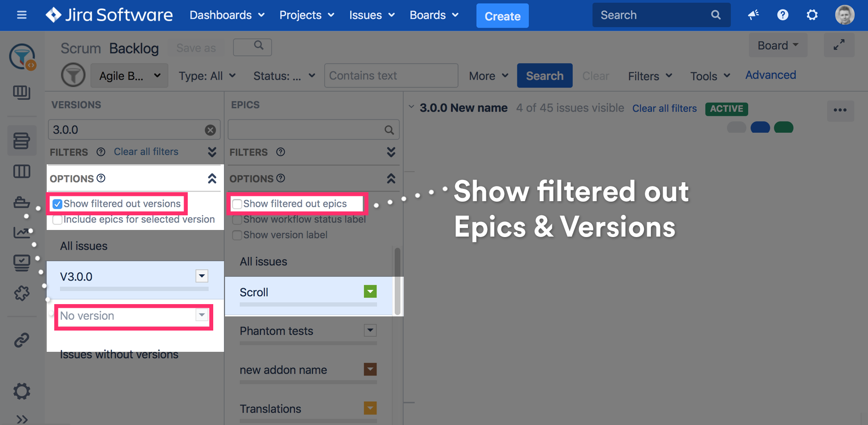
Task: Click the notifications megaphone icon
Action: [753, 15]
